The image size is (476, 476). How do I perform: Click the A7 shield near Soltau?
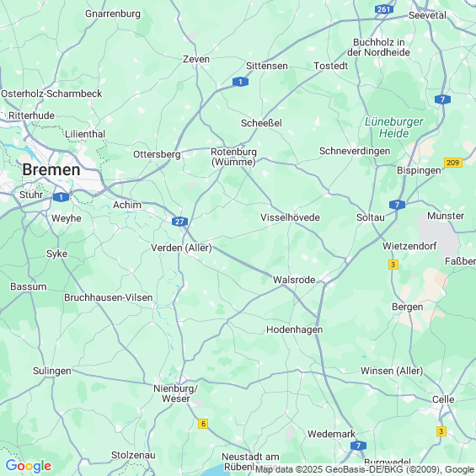[397, 205]
